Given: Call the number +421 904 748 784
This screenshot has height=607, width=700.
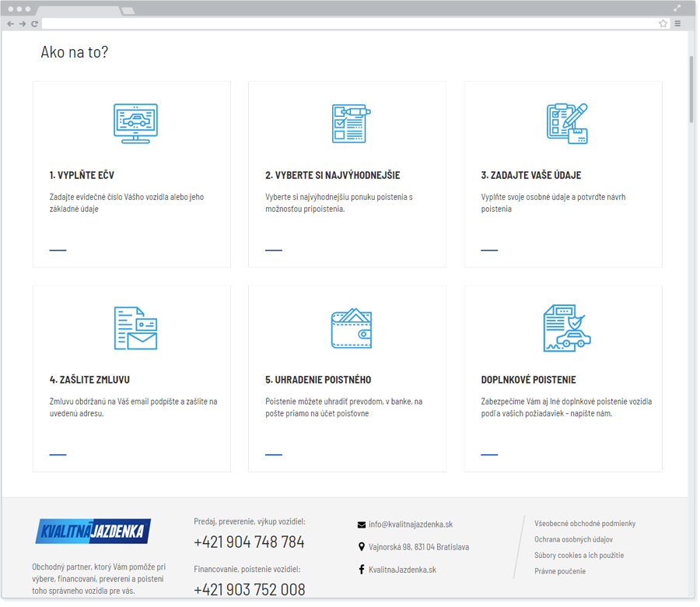Looking at the screenshot, I should click(x=248, y=542).
